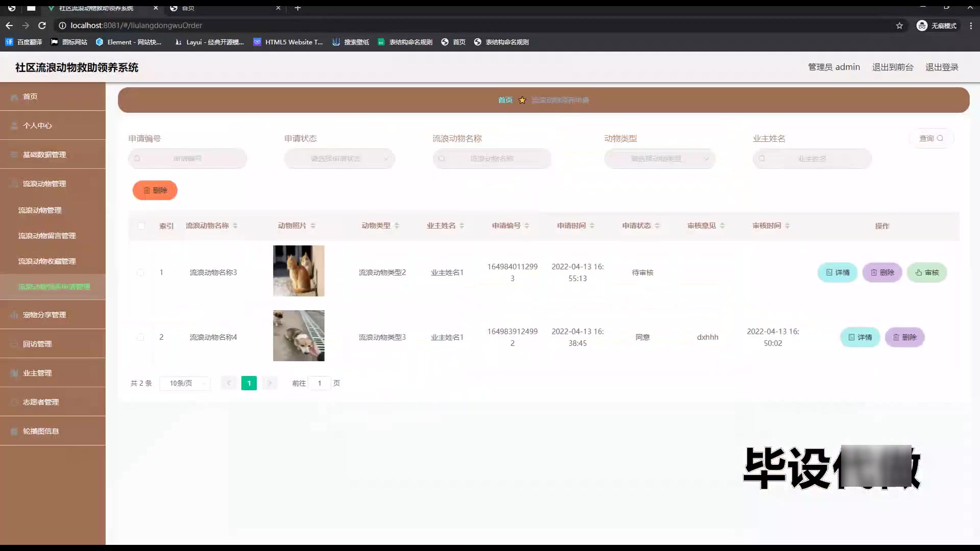Delete row 流浪动物名称4 via 删除
The height and width of the screenshot is (551, 980).
coord(904,337)
